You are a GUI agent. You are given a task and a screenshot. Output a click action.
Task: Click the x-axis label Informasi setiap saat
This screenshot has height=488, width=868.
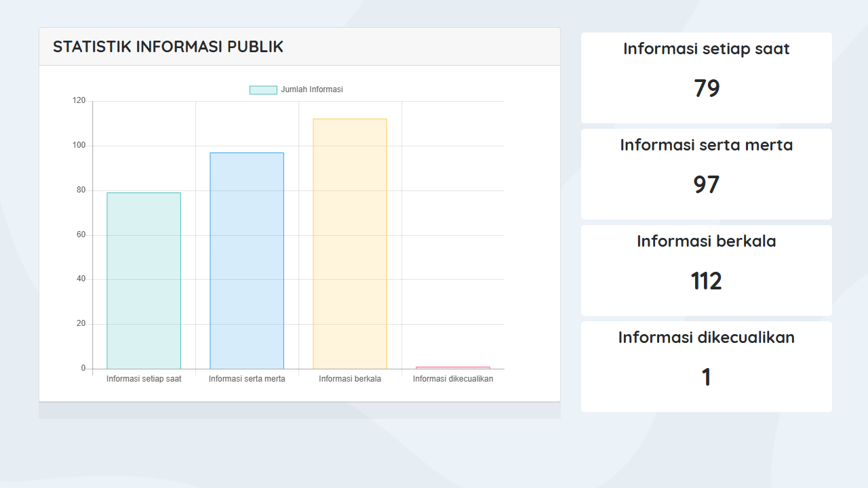click(x=144, y=379)
